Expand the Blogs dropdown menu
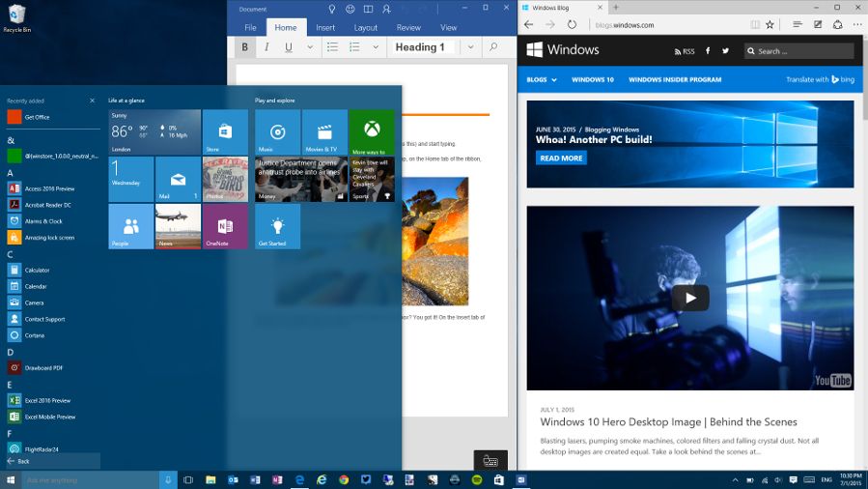Screen dimensions: 868x489 click(541, 79)
